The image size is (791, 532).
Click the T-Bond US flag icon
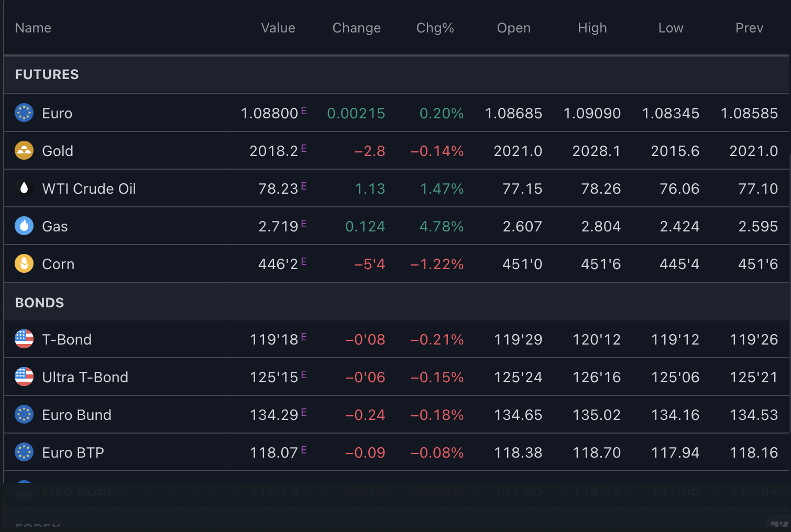click(x=24, y=339)
